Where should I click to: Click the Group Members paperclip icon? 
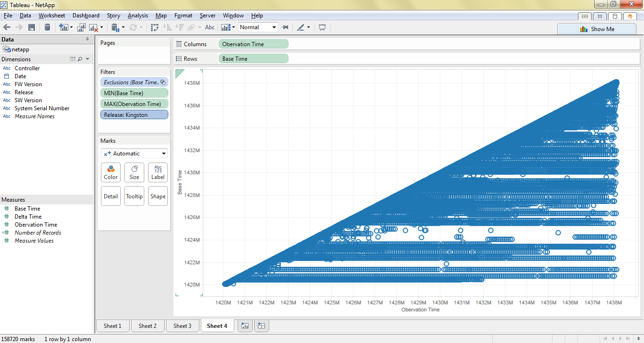coord(191,27)
